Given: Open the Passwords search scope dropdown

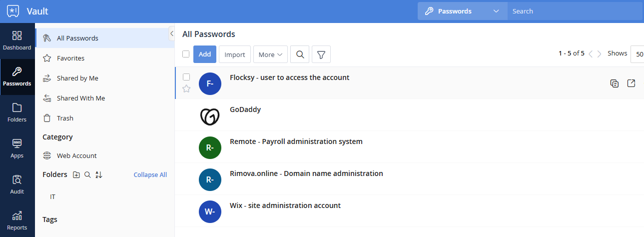Looking at the screenshot, I should [462, 11].
